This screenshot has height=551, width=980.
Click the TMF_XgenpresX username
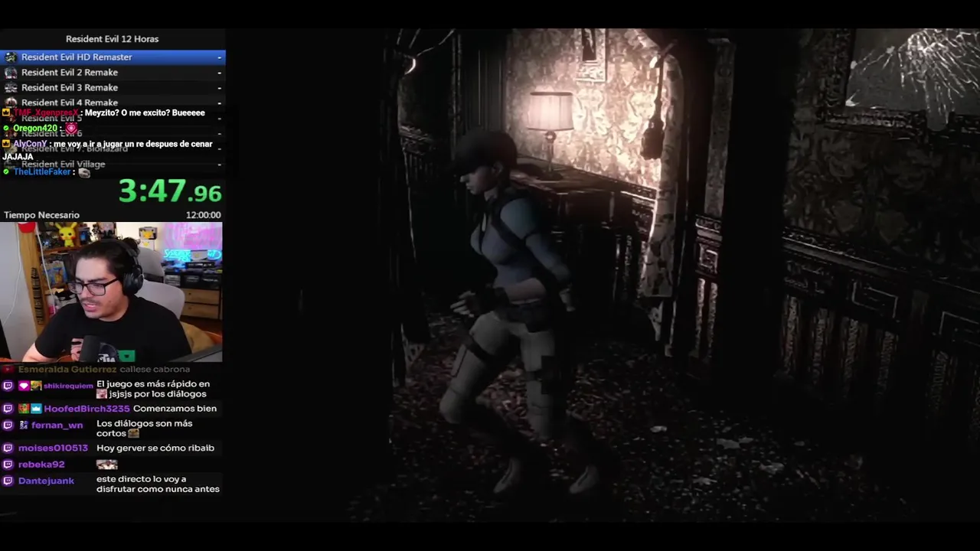pos(46,112)
